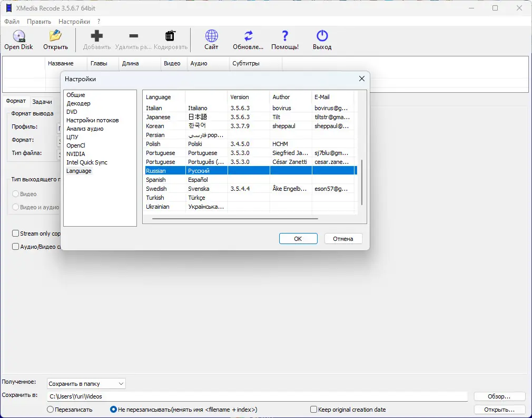Screen dimensions: 532x418
Task: Click the vertical scrollbar of language list
Action: coord(362,182)
